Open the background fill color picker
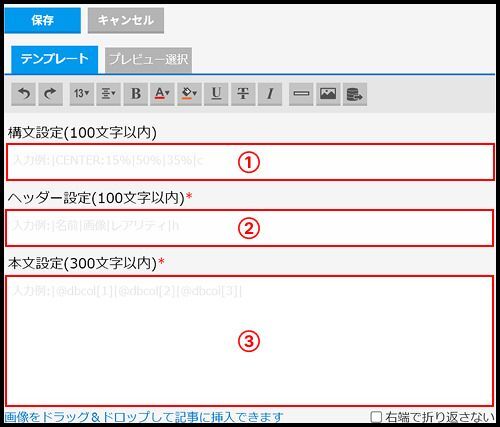500x427 pixels. [189, 94]
